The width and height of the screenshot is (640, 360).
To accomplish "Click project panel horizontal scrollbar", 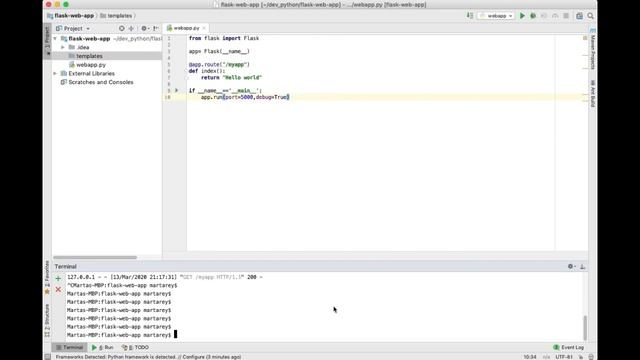I will click(95, 258).
